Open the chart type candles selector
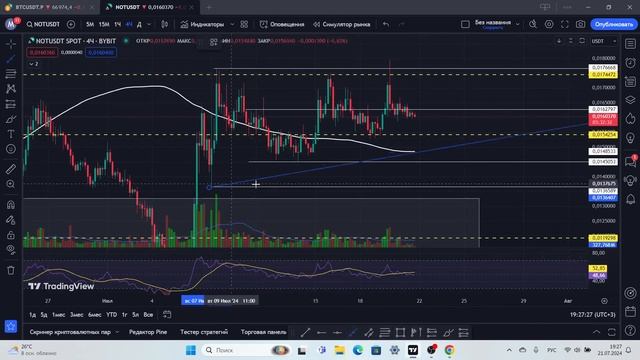The image size is (640, 360). point(164,24)
